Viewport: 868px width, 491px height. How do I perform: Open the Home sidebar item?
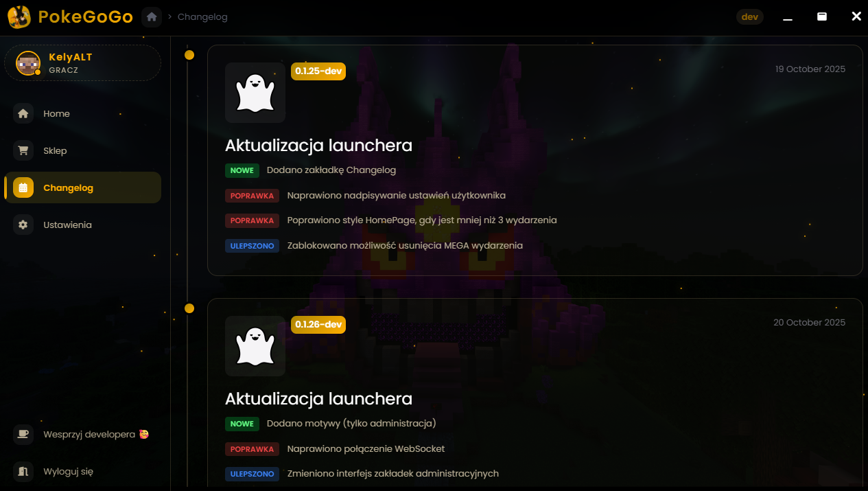tap(82, 113)
